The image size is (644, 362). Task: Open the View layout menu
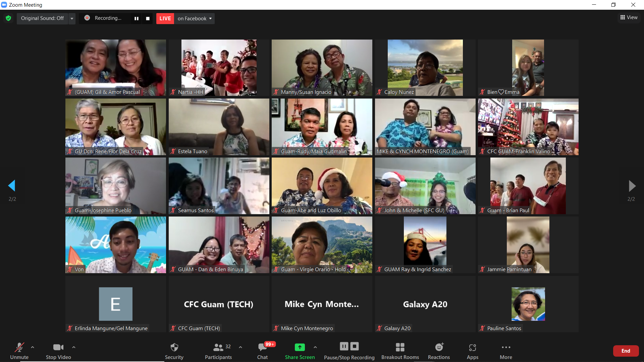coord(629,17)
